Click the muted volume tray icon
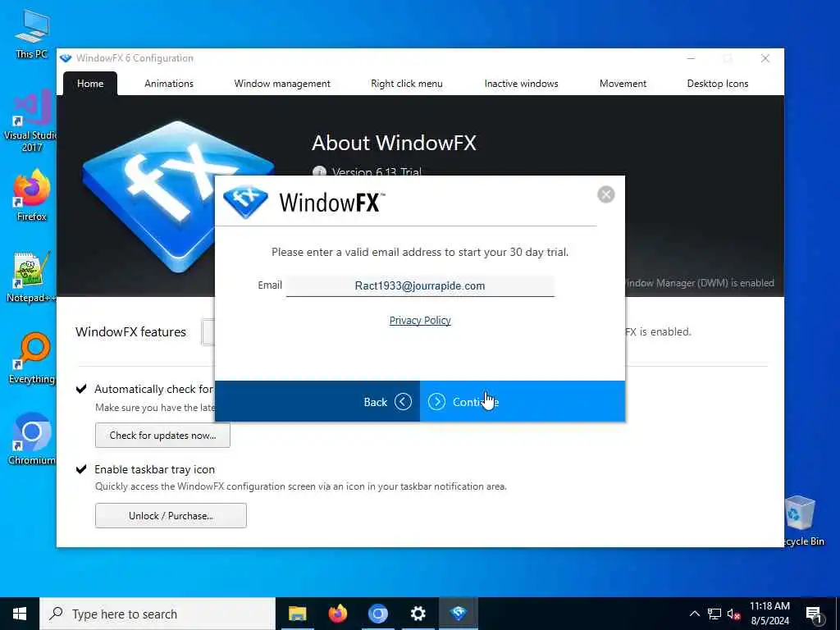 pos(734,614)
